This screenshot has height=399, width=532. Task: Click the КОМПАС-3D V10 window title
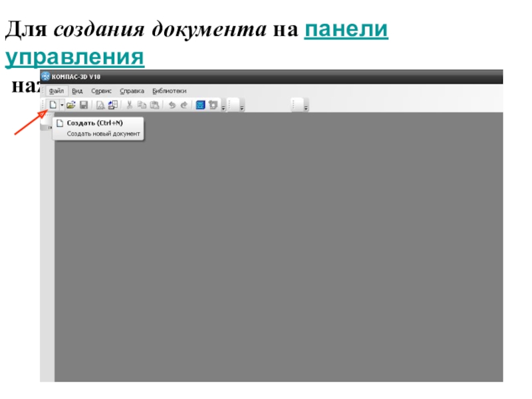point(76,76)
